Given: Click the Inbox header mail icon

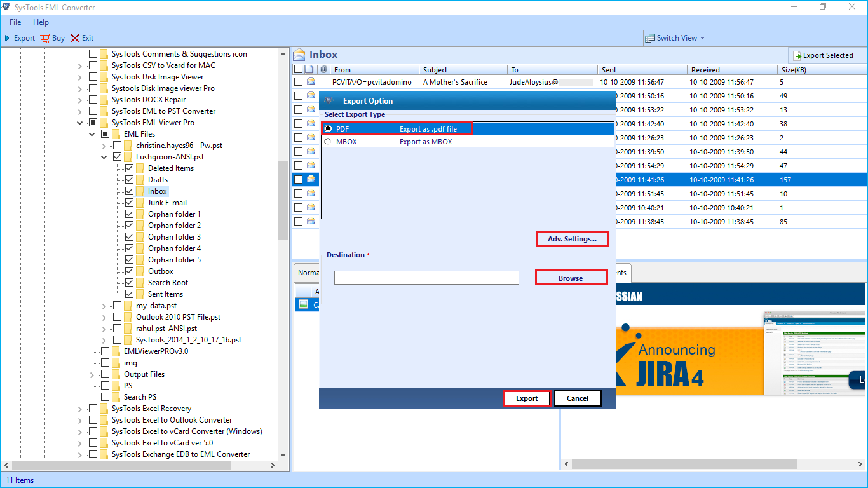Looking at the screenshot, I should click(299, 55).
